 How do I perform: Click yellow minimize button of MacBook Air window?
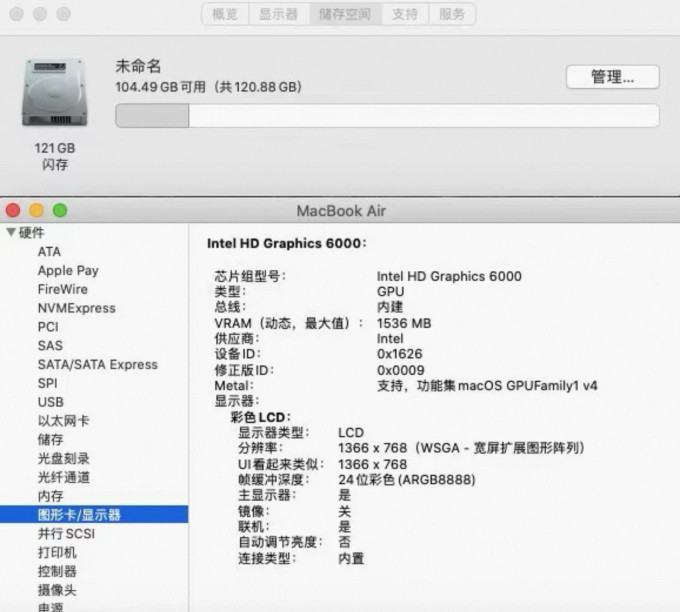click(x=36, y=210)
